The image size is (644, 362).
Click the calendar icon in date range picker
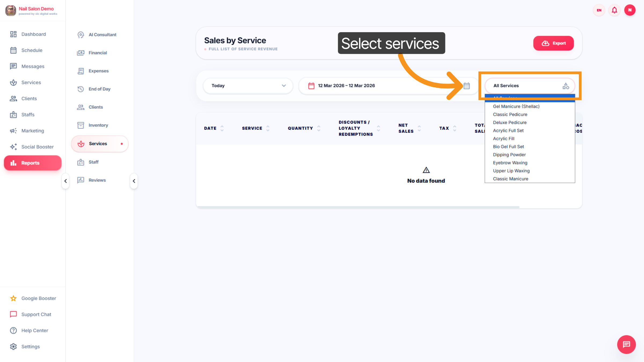tap(467, 86)
